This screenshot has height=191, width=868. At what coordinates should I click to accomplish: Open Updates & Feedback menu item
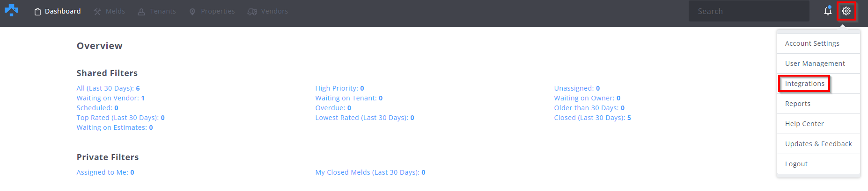(818, 144)
